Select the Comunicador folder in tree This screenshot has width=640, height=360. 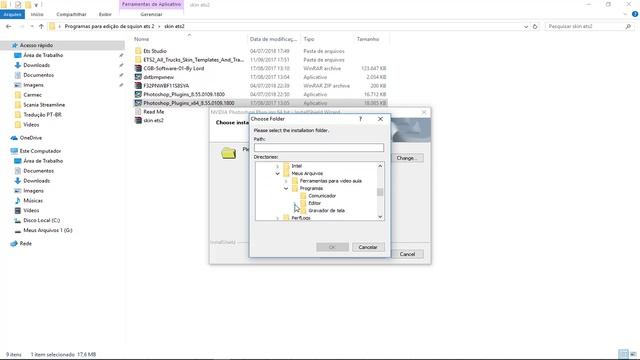(322, 196)
